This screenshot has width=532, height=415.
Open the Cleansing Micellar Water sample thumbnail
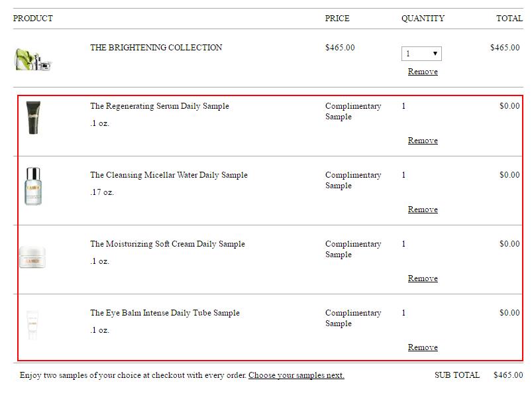(x=33, y=186)
